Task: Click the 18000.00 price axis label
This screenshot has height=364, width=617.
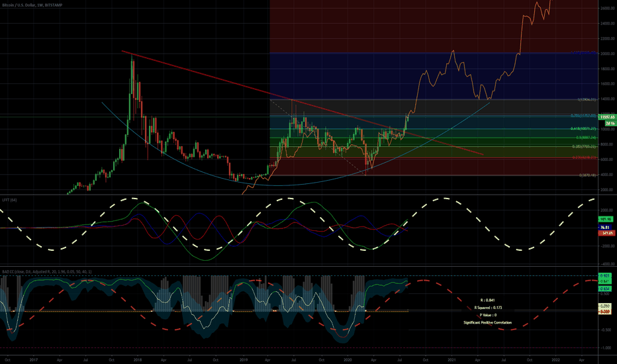Action: pos(608,69)
